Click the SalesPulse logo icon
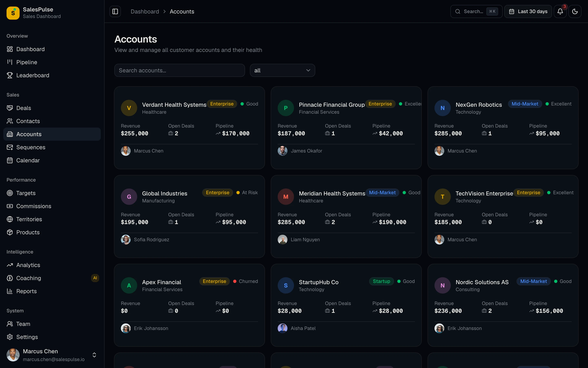This screenshot has width=588, height=368. tap(13, 13)
